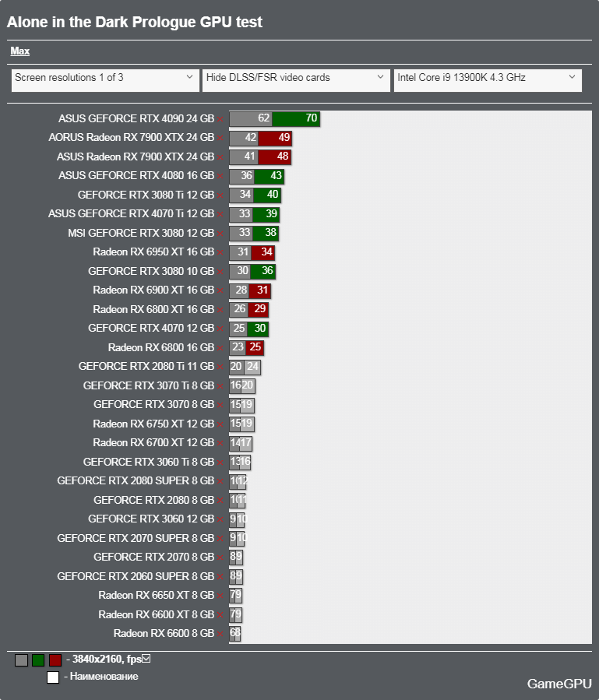Click red X beside GEFORCE RTX 3080 Ti
Image resolution: width=599 pixels, height=700 pixels.
click(220, 195)
